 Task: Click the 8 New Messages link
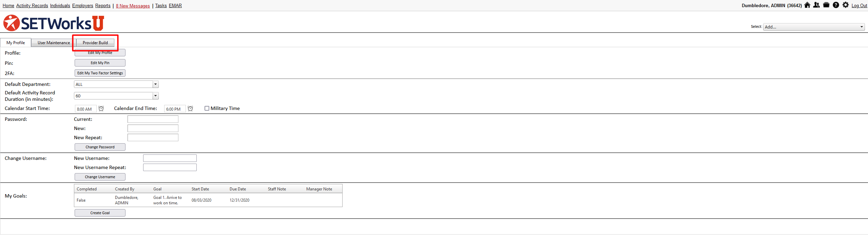[x=133, y=6]
